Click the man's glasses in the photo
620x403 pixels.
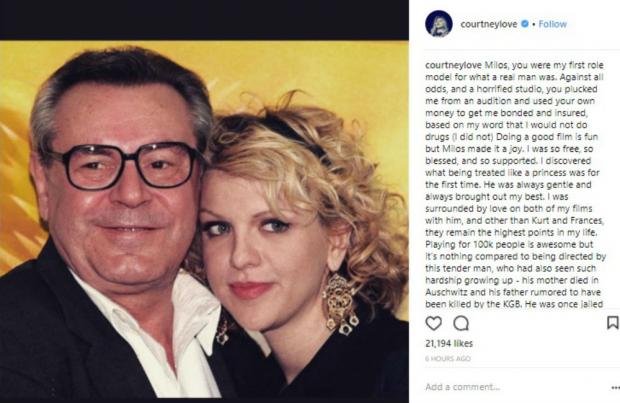126,165
